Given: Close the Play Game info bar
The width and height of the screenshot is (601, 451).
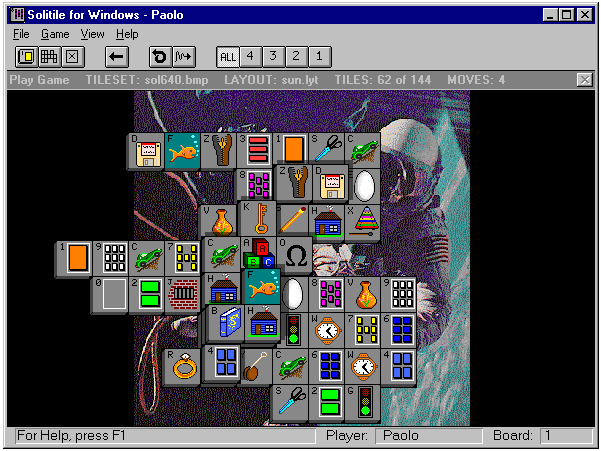Looking at the screenshot, I should pos(585,80).
